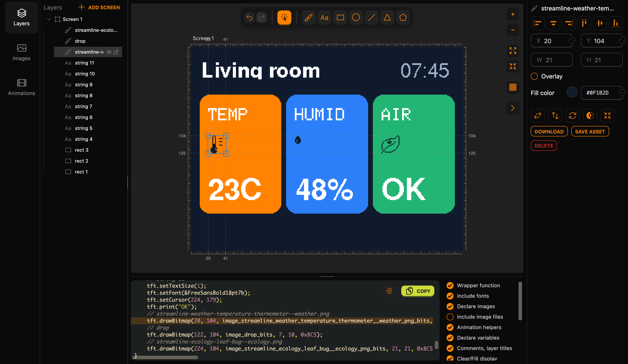Select the Rectangle shape tool
Image resolution: width=628 pixels, height=364 pixels.
[x=340, y=17]
